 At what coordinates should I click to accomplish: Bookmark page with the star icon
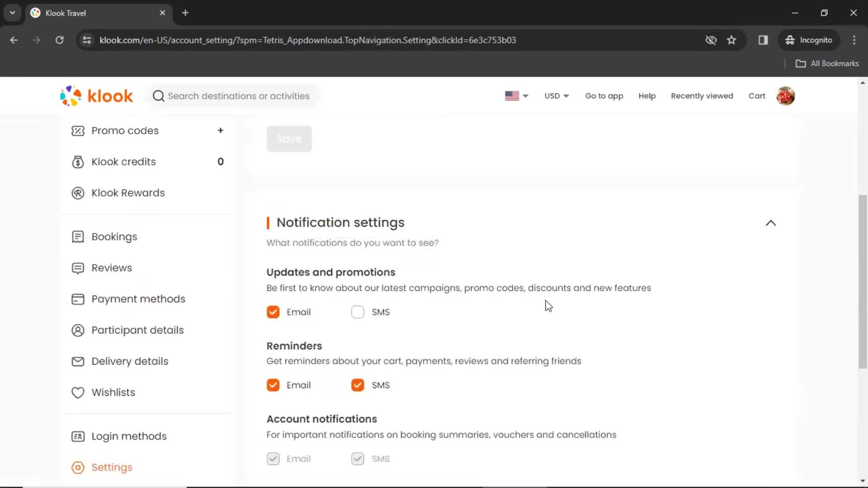point(731,40)
